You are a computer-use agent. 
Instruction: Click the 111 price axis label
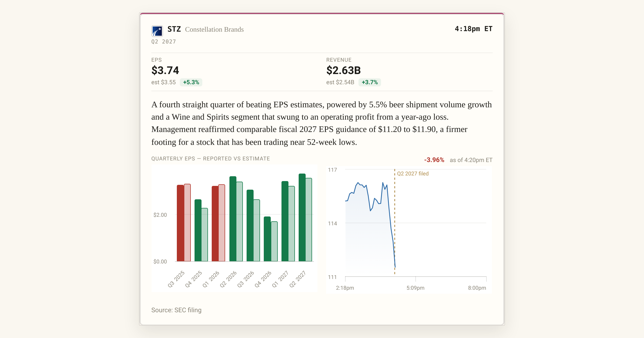[332, 277]
